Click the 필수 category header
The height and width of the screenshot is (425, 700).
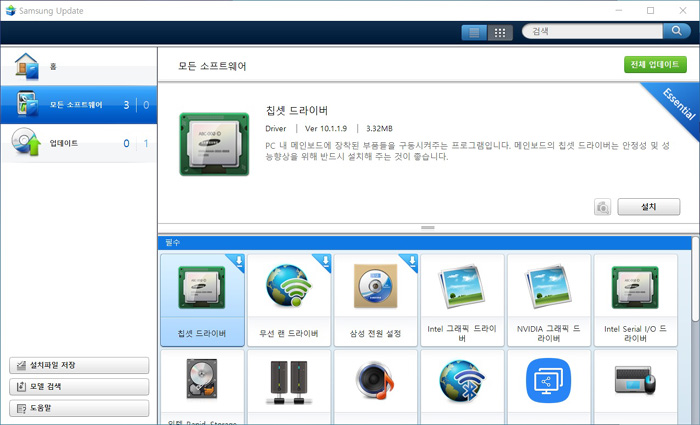pos(425,242)
